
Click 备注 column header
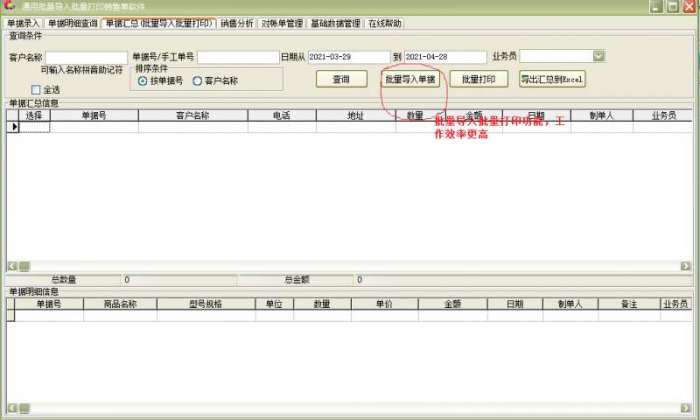[629, 304]
